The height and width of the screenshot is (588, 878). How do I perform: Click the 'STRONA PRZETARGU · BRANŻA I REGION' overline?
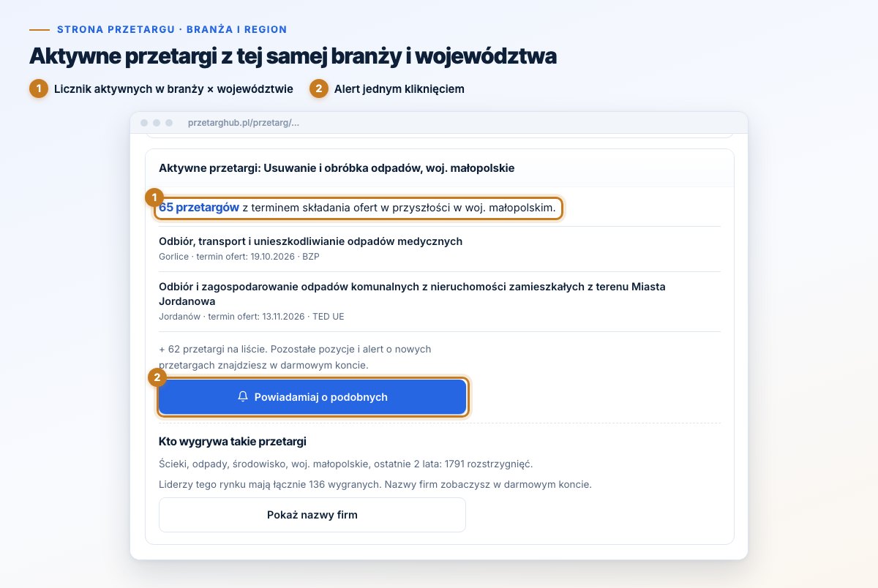click(x=172, y=30)
